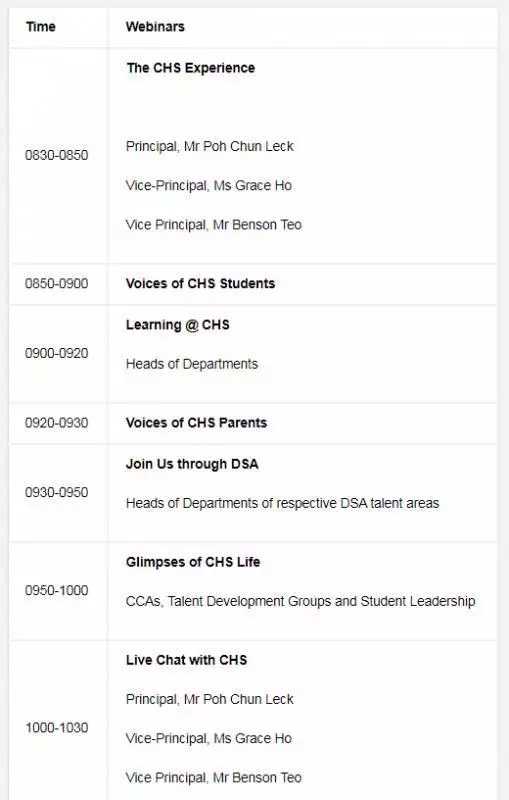Screen dimensions: 509x800
Task: Select Heads of Departments of respective DSA talent areas
Action: tap(283, 503)
